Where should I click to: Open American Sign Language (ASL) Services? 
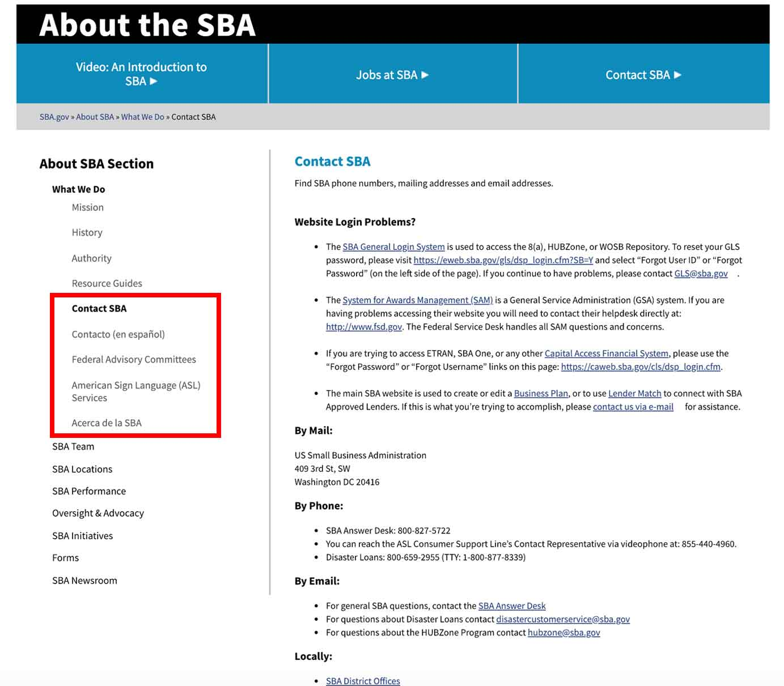[135, 391]
